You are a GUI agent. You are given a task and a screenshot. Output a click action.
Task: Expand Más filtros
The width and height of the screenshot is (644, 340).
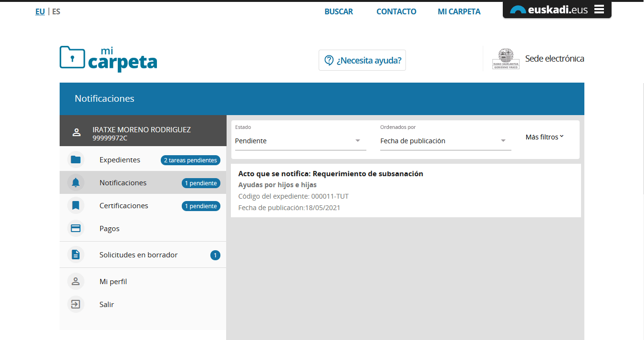[544, 137]
